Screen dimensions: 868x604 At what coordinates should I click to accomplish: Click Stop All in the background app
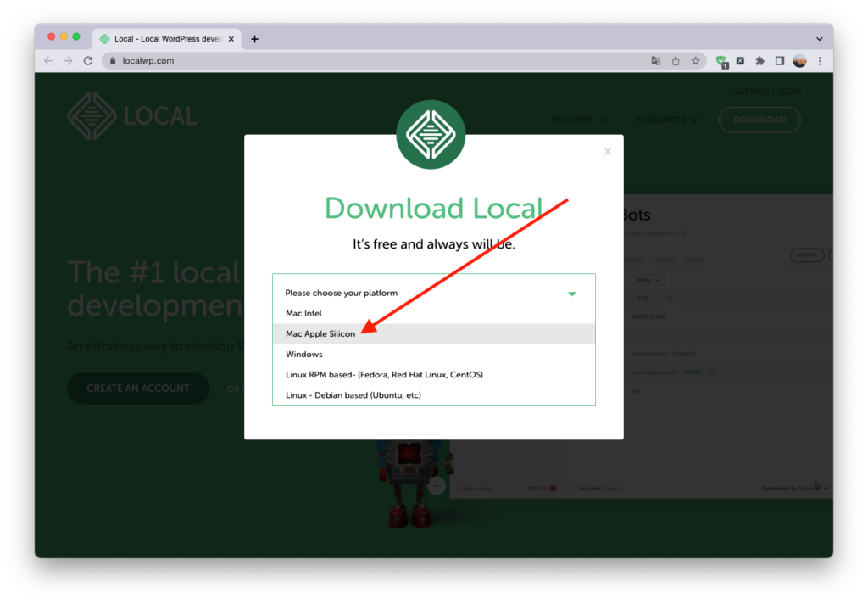tap(541, 488)
